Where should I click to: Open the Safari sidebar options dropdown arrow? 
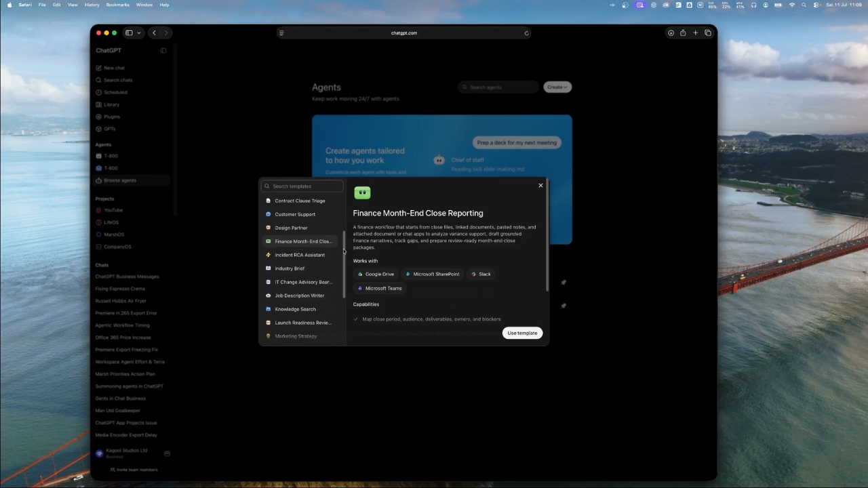tap(139, 33)
